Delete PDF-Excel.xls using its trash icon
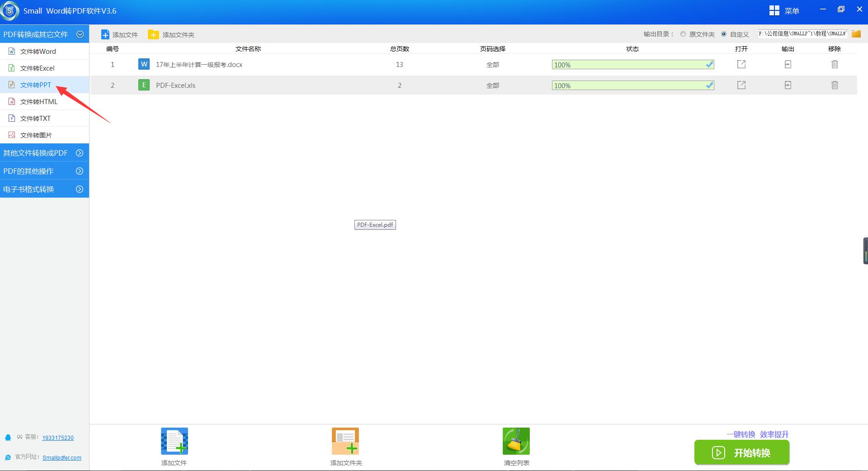 point(835,85)
